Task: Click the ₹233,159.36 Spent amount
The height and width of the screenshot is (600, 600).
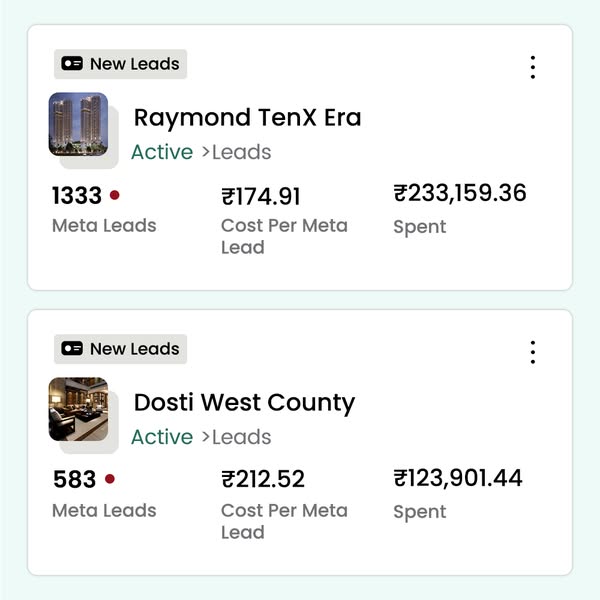Action: pyautogui.click(x=460, y=193)
